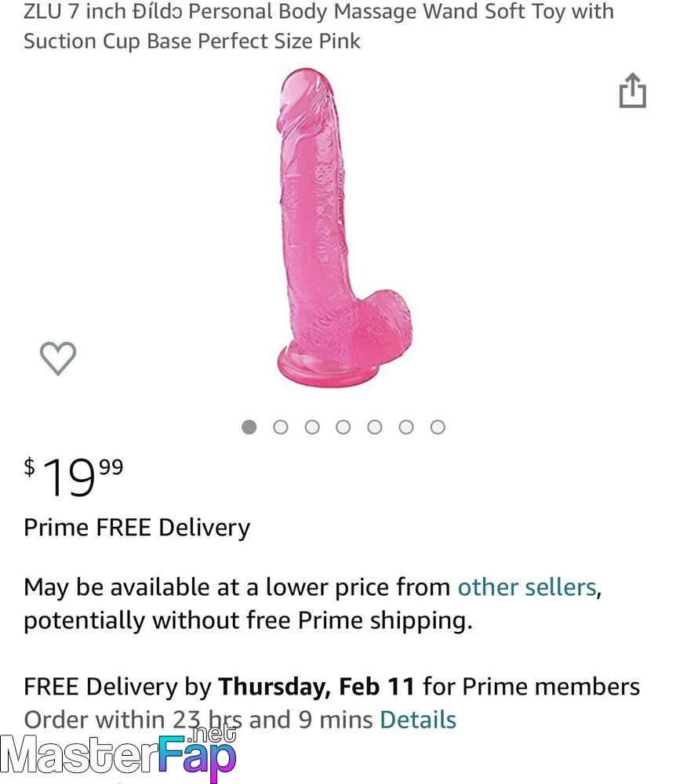Tap the lower price availability notice

(312, 604)
